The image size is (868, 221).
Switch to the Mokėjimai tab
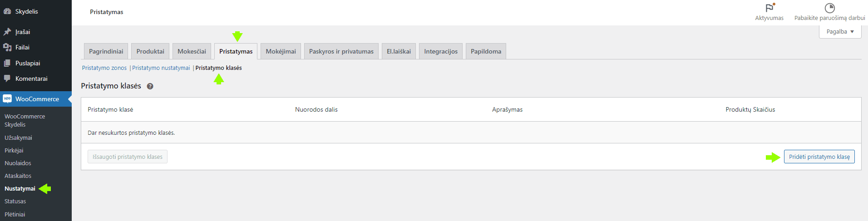click(281, 51)
